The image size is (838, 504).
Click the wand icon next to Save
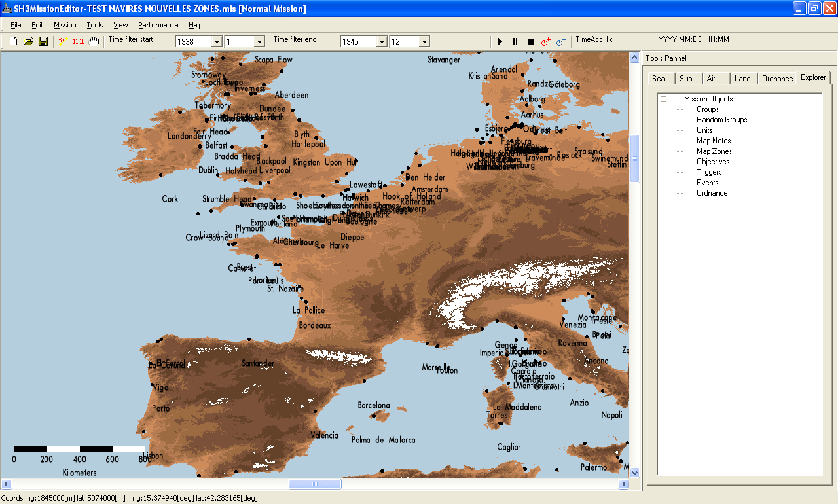[63, 41]
